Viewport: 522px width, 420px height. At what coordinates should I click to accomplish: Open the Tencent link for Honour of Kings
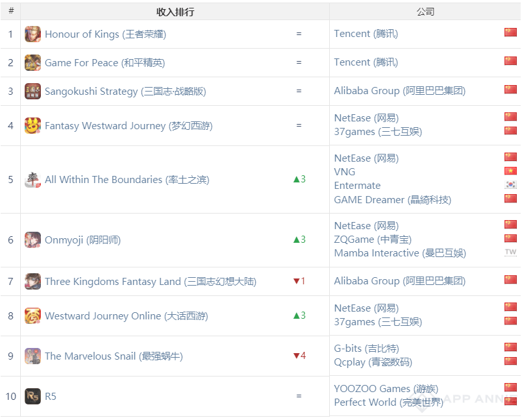pos(366,34)
